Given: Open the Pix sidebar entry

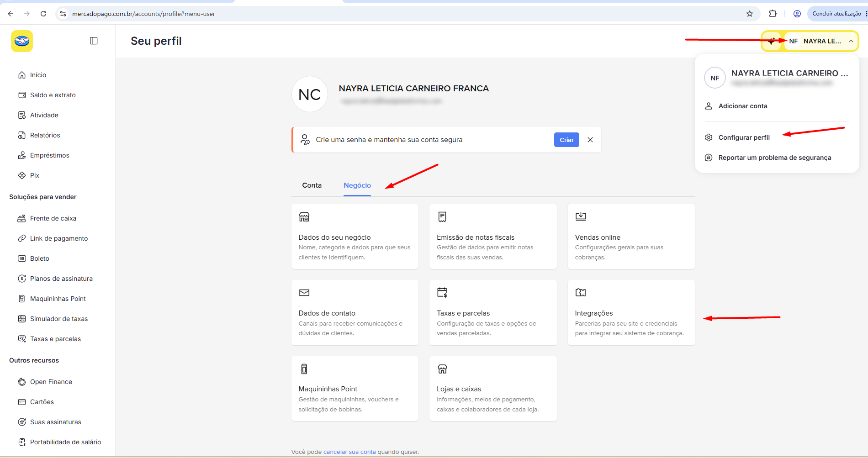Looking at the screenshot, I should coord(34,175).
